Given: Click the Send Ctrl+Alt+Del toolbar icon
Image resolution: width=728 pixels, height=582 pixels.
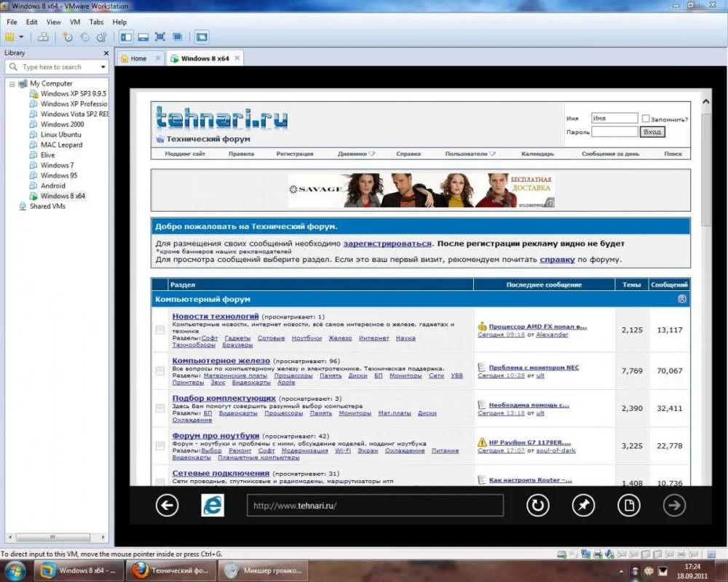Looking at the screenshot, I should (43, 36).
